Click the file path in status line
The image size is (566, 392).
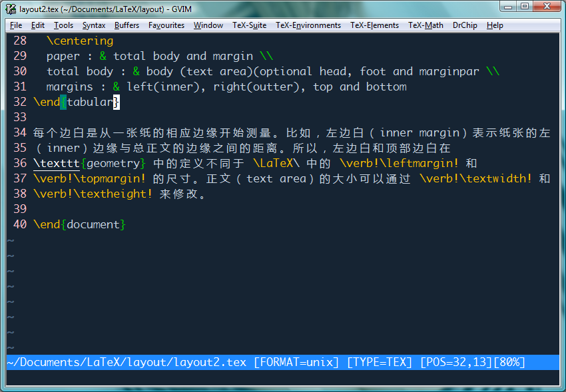tap(127, 363)
